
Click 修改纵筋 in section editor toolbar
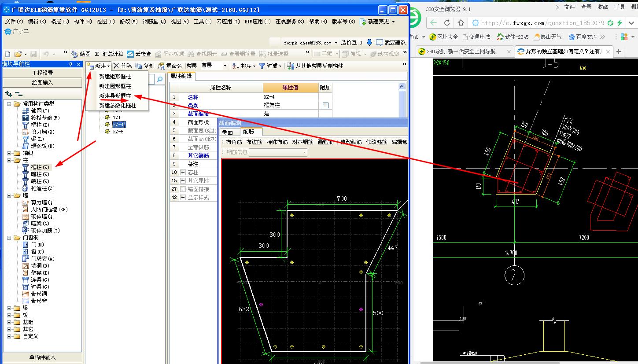[351, 142]
